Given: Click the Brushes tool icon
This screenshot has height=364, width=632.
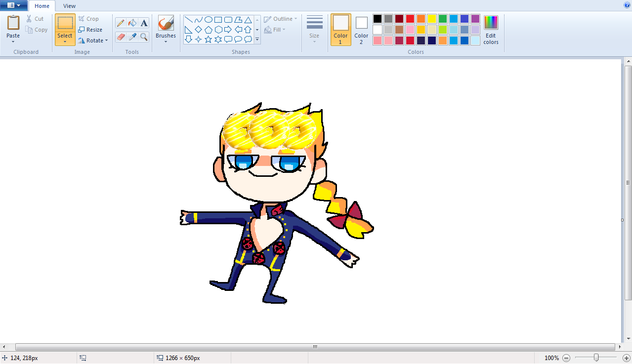Looking at the screenshot, I should coord(166,23).
